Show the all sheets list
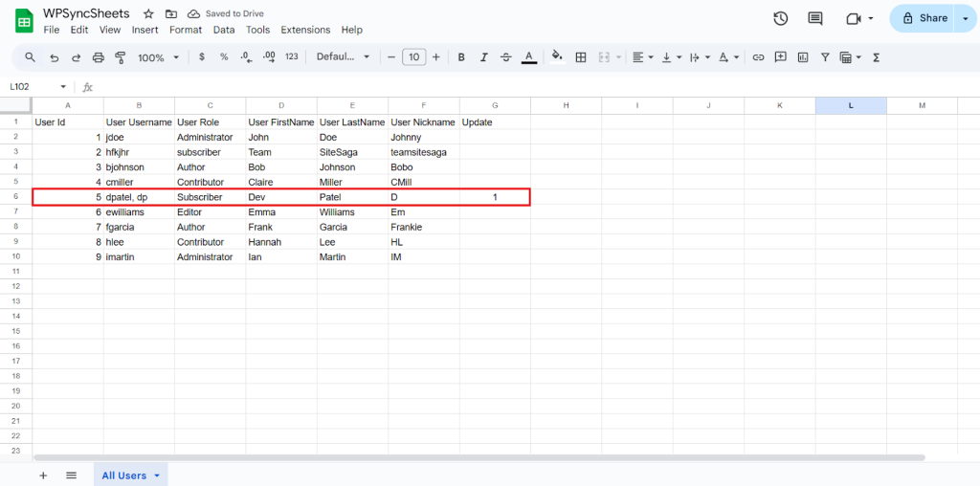 (x=71, y=475)
